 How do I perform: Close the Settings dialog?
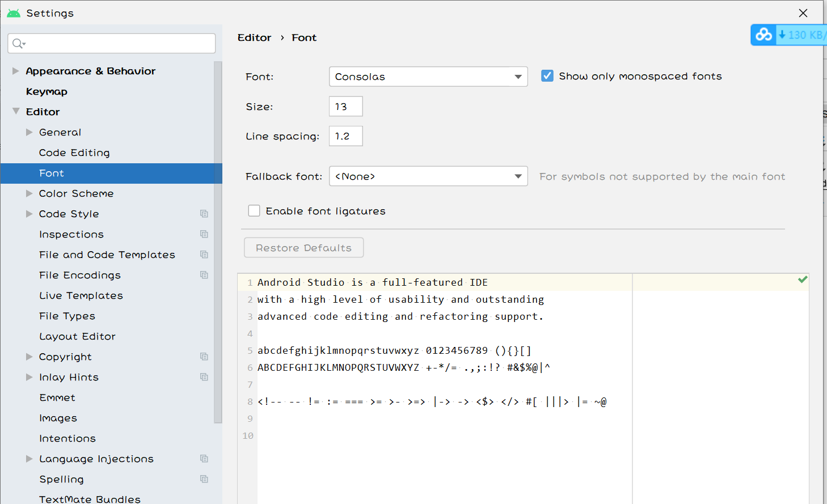point(803,13)
